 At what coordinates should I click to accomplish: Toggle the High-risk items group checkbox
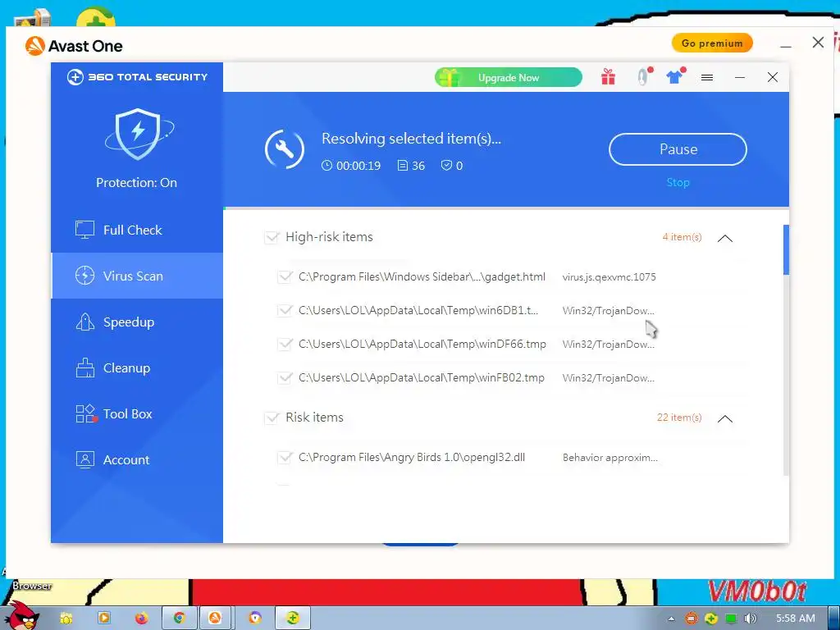(x=272, y=237)
